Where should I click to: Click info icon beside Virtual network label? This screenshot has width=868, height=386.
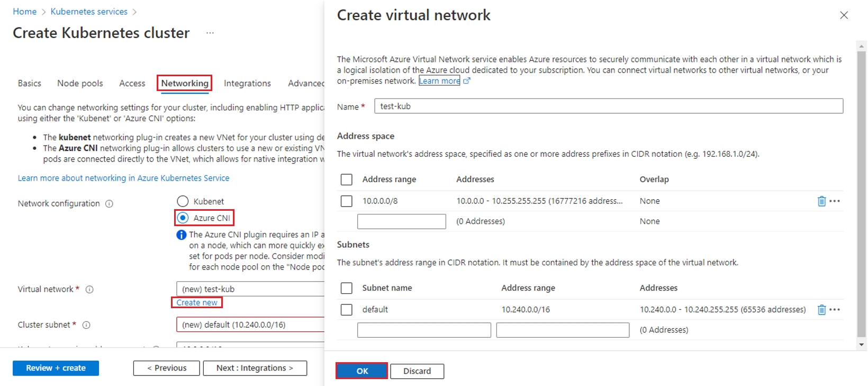[x=89, y=290]
